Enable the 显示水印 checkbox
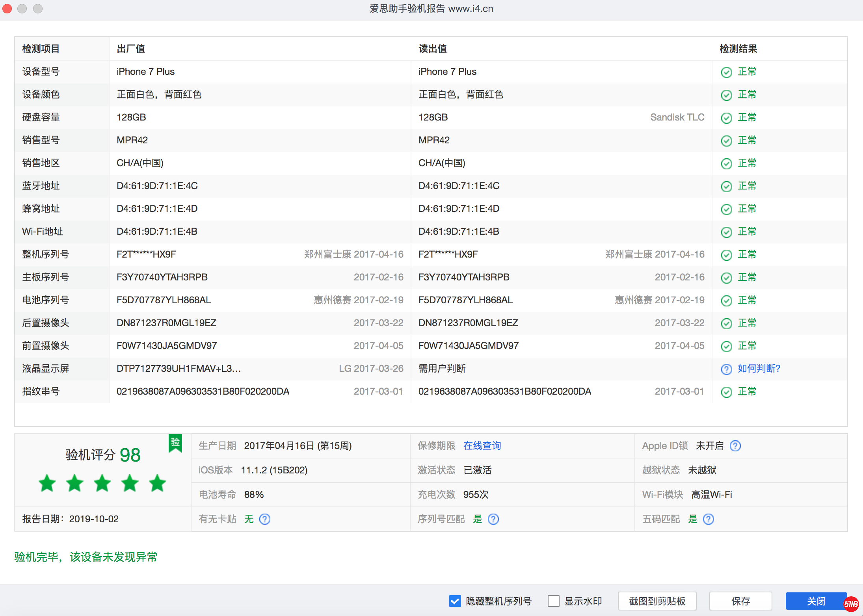Image resolution: width=863 pixels, height=616 pixels. (554, 601)
